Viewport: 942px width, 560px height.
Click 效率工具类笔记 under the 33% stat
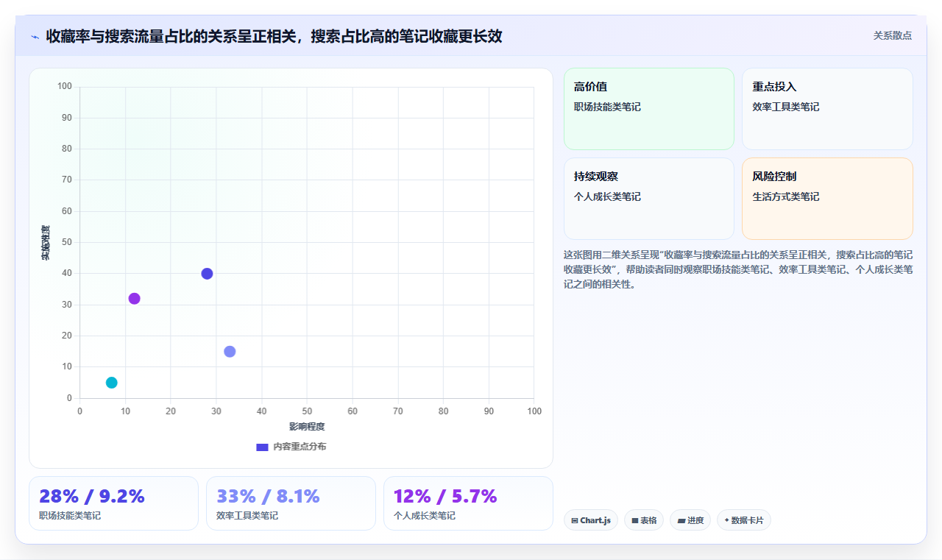(247, 516)
